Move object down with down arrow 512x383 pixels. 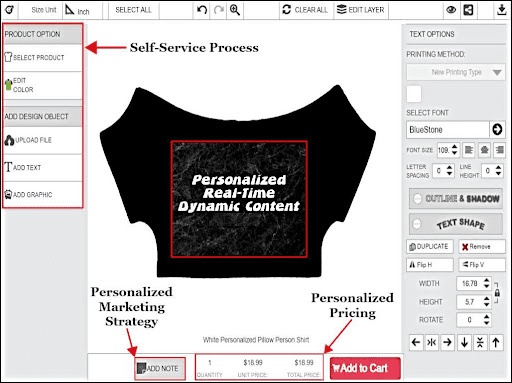[x=464, y=342]
